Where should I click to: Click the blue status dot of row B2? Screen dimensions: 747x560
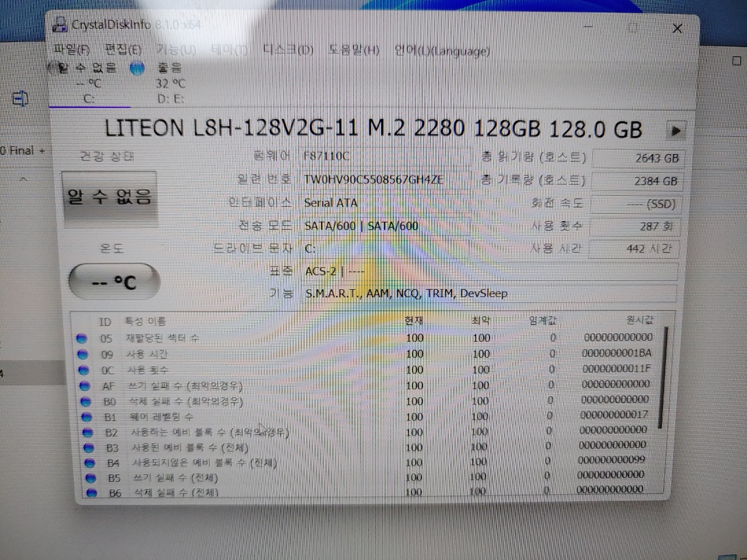click(88, 432)
